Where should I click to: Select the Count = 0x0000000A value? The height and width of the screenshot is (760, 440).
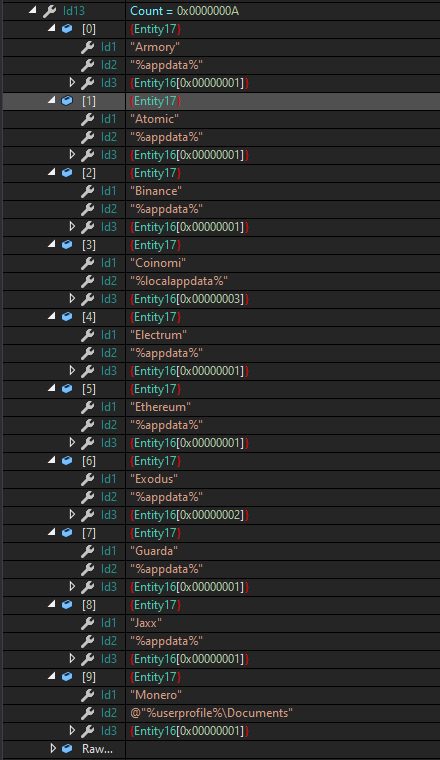[184, 11]
